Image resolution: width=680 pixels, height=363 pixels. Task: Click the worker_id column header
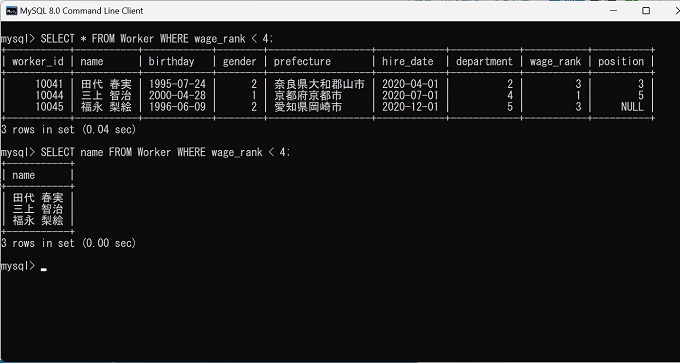click(38, 62)
